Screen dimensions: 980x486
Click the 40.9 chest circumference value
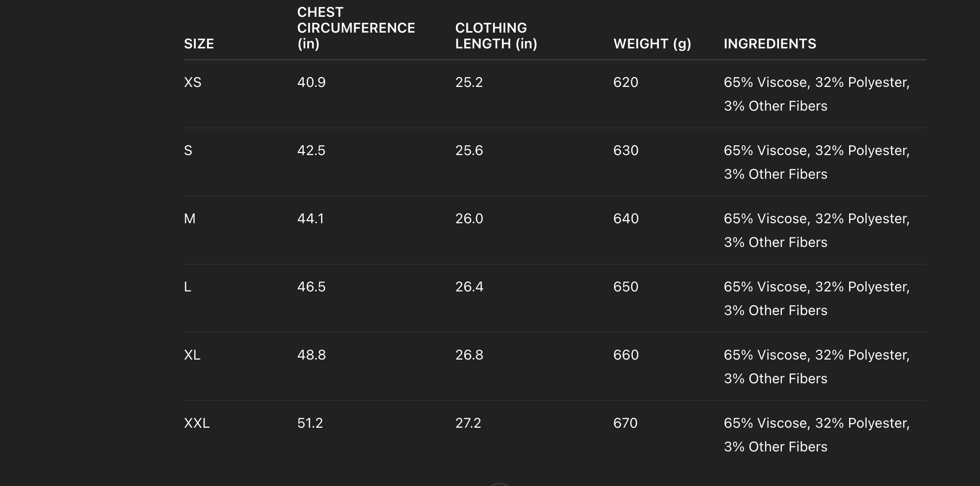point(311,82)
